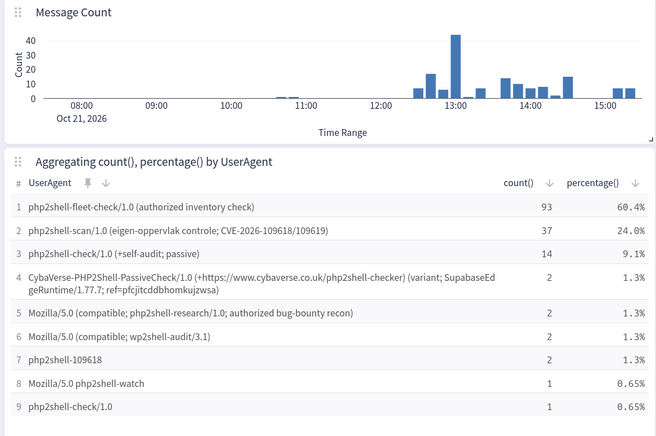Click the Time Range axis title
Image resolution: width=656 pixels, height=436 pixels.
coord(343,133)
